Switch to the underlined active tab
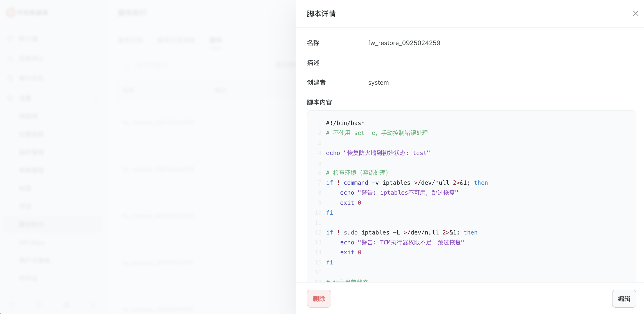 [x=216, y=40]
